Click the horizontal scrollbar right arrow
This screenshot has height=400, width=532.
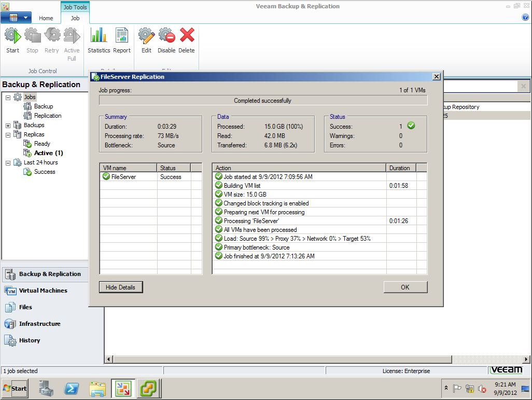[526, 359]
